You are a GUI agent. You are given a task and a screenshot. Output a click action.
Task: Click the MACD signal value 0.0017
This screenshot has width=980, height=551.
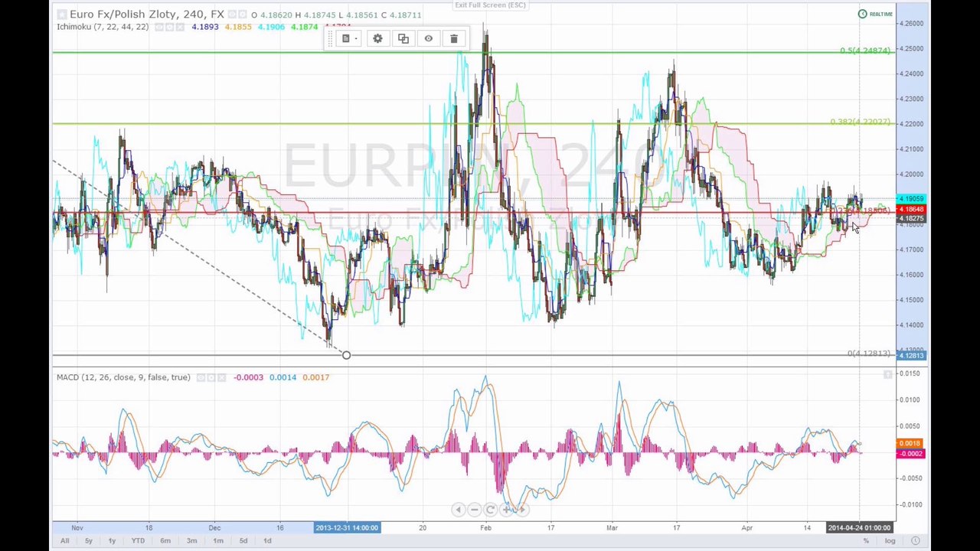point(315,377)
